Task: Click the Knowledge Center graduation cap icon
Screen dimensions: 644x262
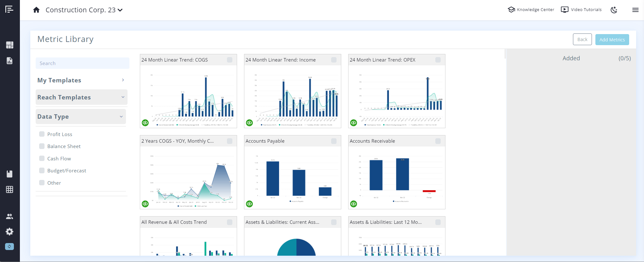Action: [x=511, y=9]
